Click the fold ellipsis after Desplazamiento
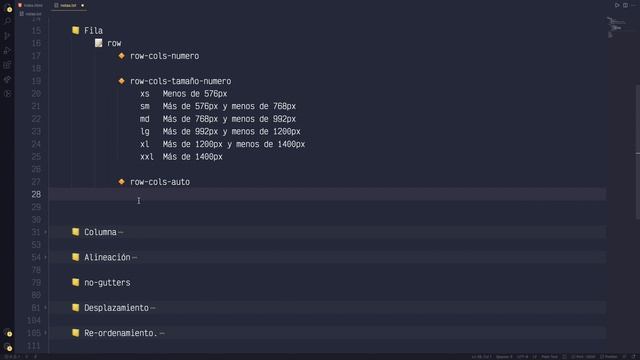This screenshot has height=360, width=640. (153, 308)
